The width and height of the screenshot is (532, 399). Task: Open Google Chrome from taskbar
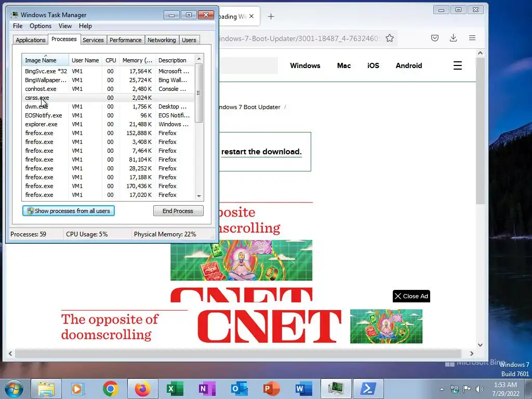(x=110, y=389)
